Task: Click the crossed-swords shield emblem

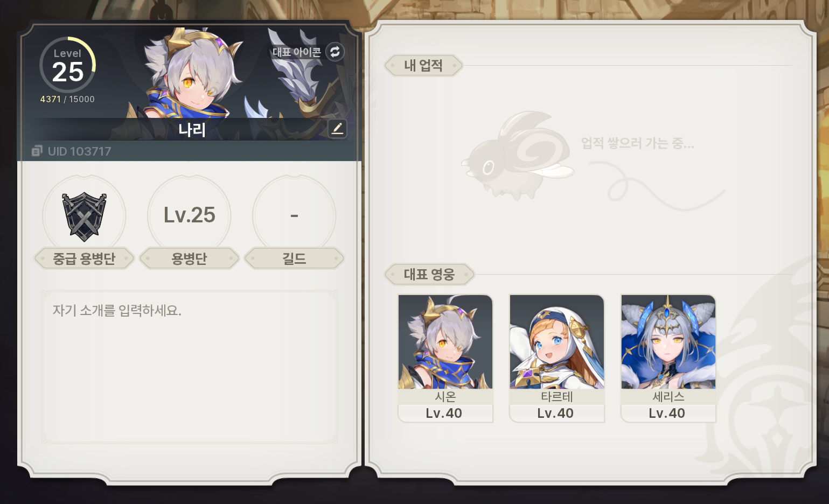Action: coord(84,216)
